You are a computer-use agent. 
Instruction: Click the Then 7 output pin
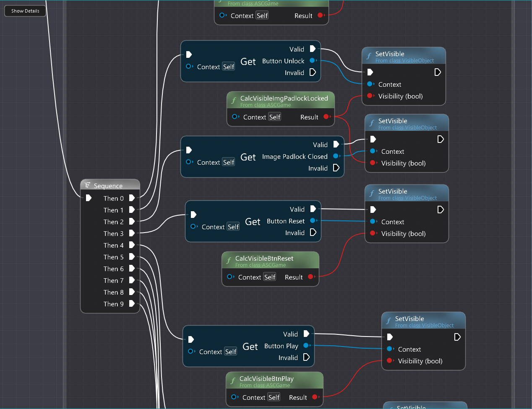pos(132,280)
